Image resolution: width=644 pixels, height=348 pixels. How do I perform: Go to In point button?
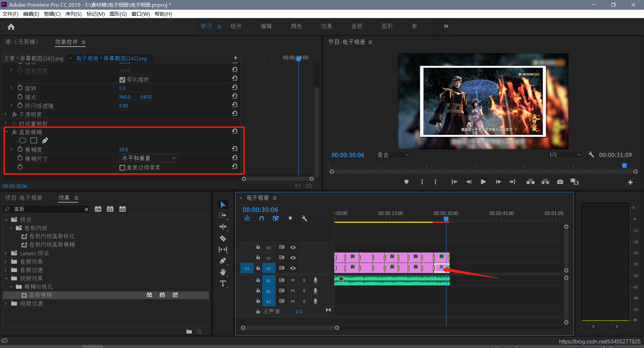(454, 182)
